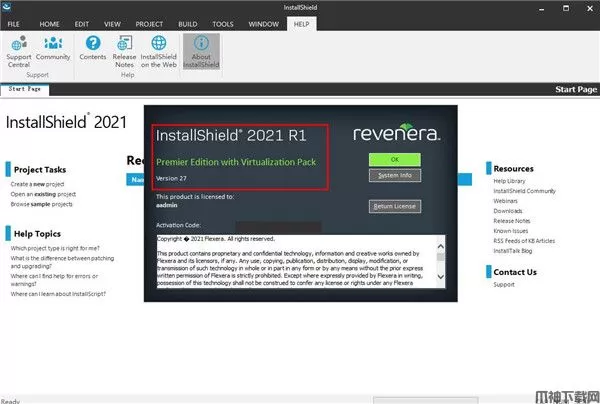Image resolution: width=600 pixels, height=404 pixels.
Task: Click 'Premier Edition with Virtualization Pack' text
Action: 236,162
